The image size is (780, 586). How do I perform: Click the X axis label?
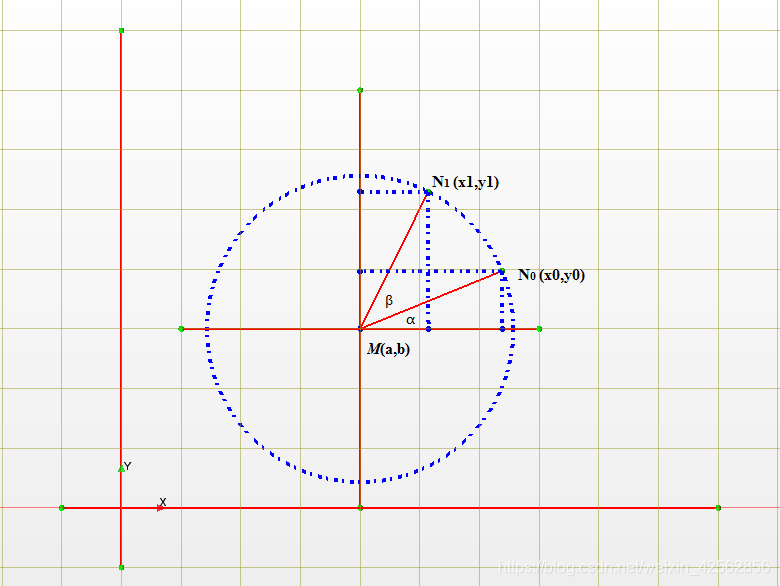pos(163,501)
